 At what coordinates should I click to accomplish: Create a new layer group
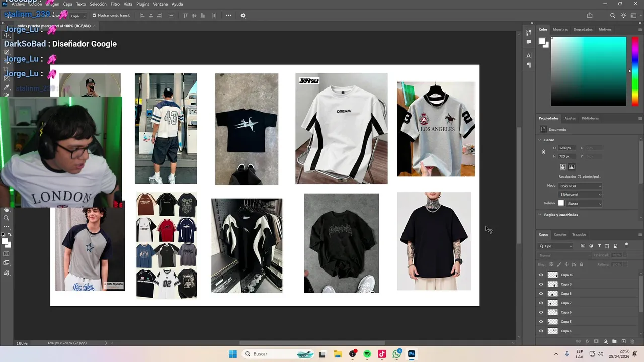pyautogui.click(x=614, y=341)
